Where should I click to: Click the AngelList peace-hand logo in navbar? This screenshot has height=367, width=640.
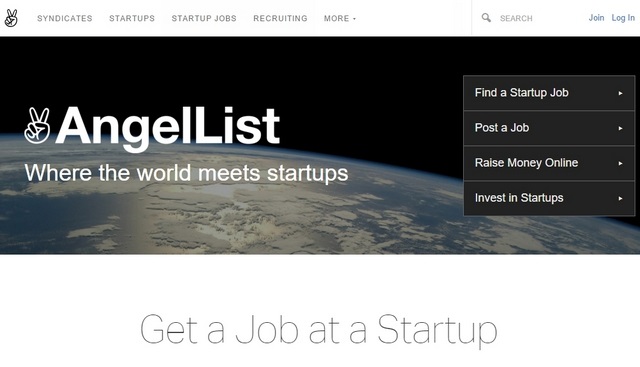coord(11,18)
